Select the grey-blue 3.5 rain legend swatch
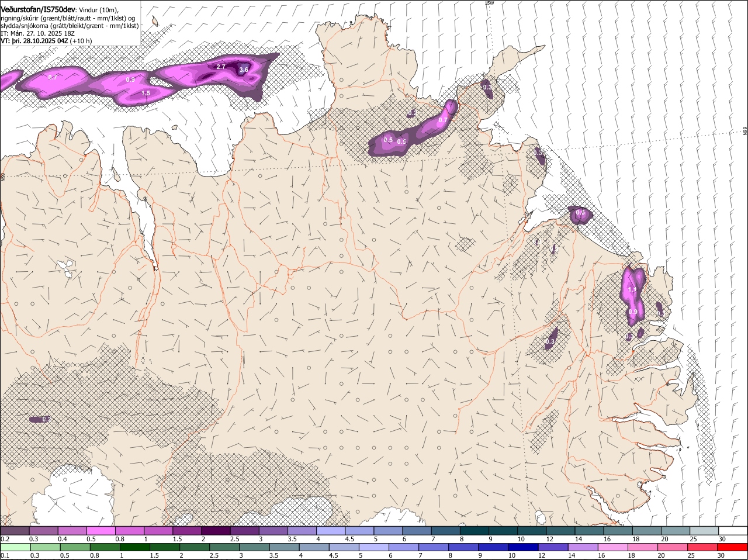 [x=284, y=547]
